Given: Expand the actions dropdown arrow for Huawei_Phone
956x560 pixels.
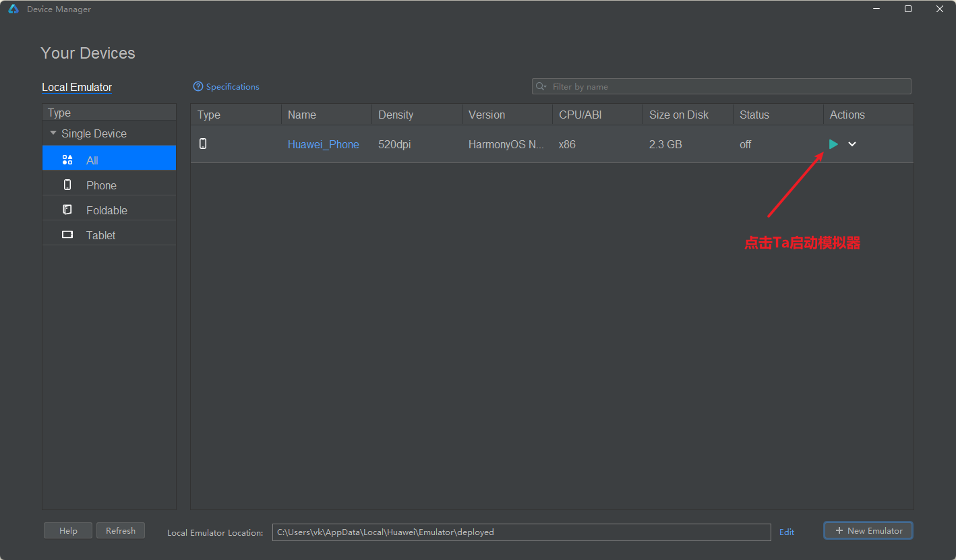Looking at the screenshot, I should 852,144.
